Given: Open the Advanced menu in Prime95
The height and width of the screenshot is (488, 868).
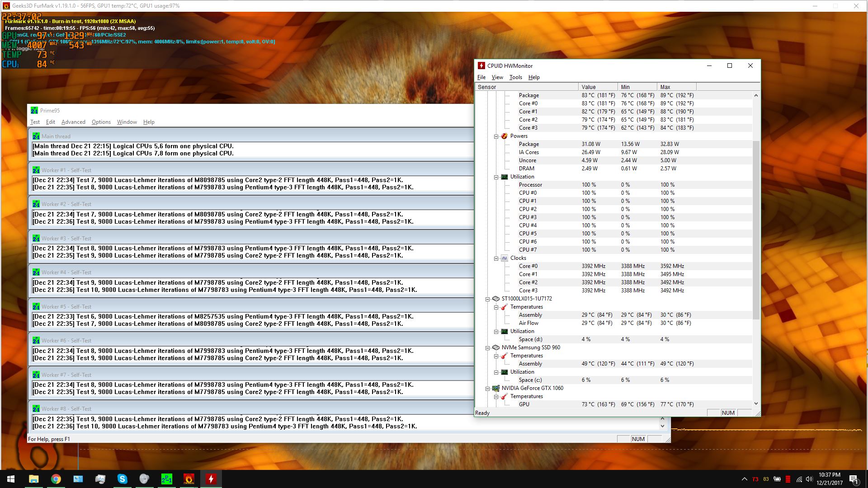Looking at the screenshot, I should coord(73,122).
